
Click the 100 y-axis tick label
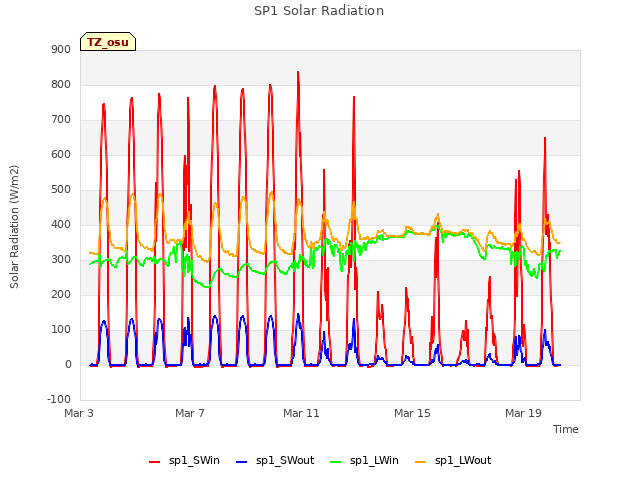61,330
